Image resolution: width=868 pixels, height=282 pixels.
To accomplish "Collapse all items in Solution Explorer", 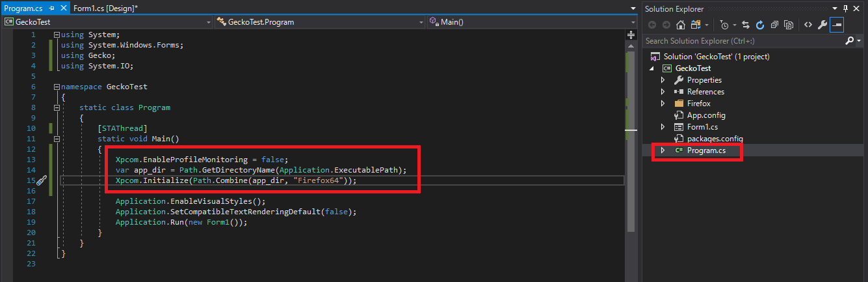I will coord(774,25).
